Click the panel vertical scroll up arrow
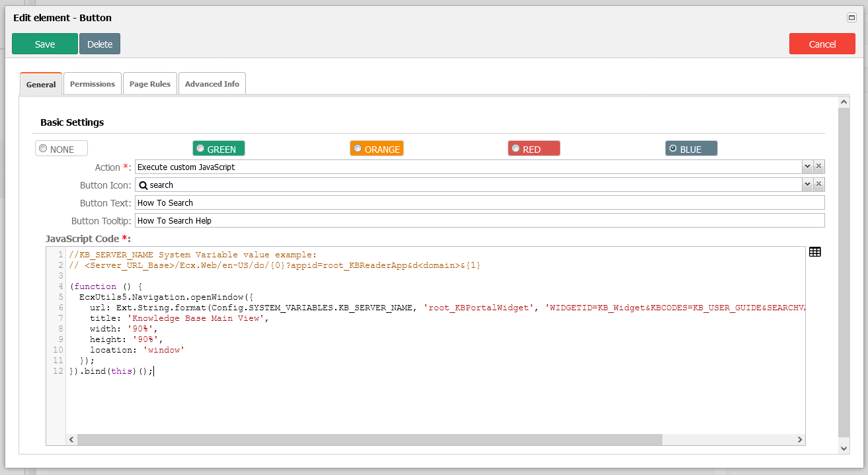The width and height of the screenshot is (868, 475). [844, 102]
